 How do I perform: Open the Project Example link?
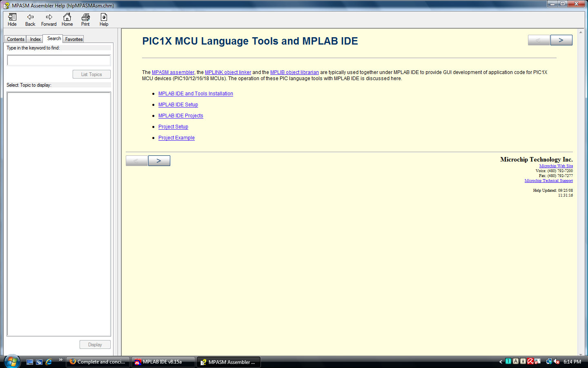tap(176, 138)
